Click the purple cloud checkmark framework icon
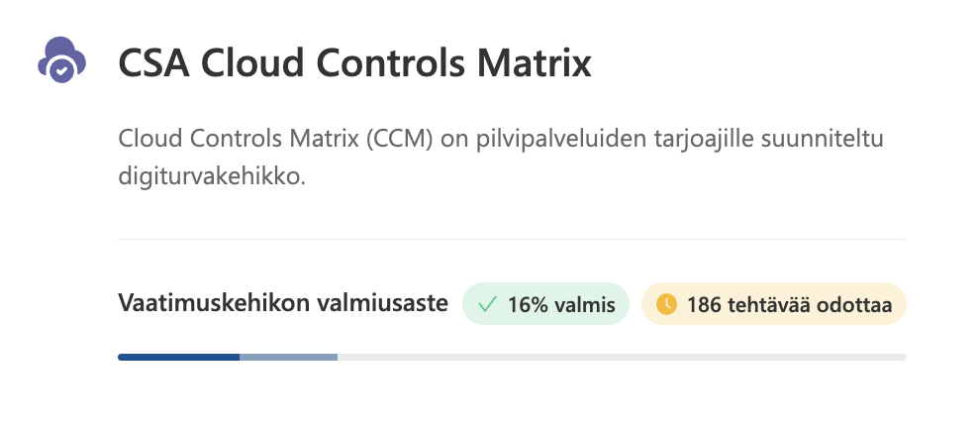This screenshot has height=432, width=980. (x=61, y=61)
